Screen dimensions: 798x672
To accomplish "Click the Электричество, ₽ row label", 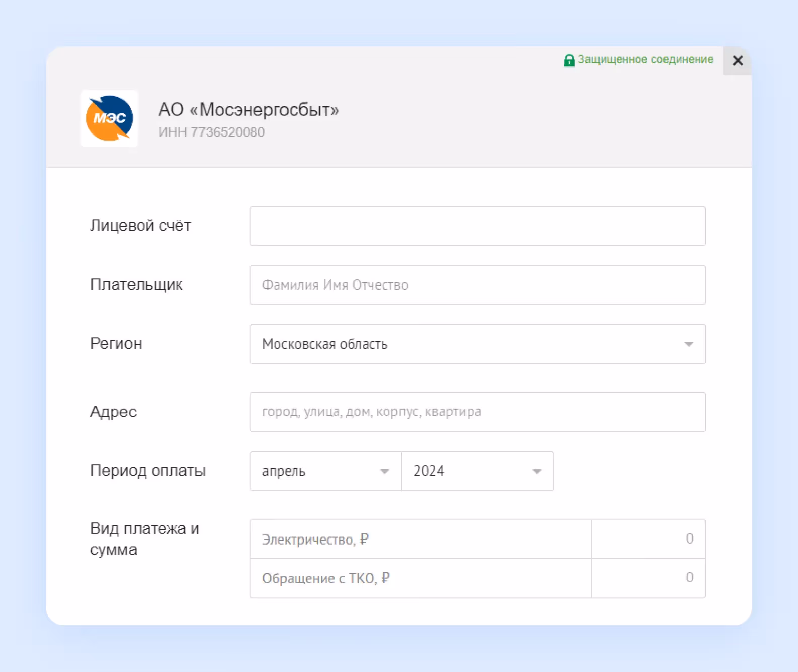I will 315,540.
